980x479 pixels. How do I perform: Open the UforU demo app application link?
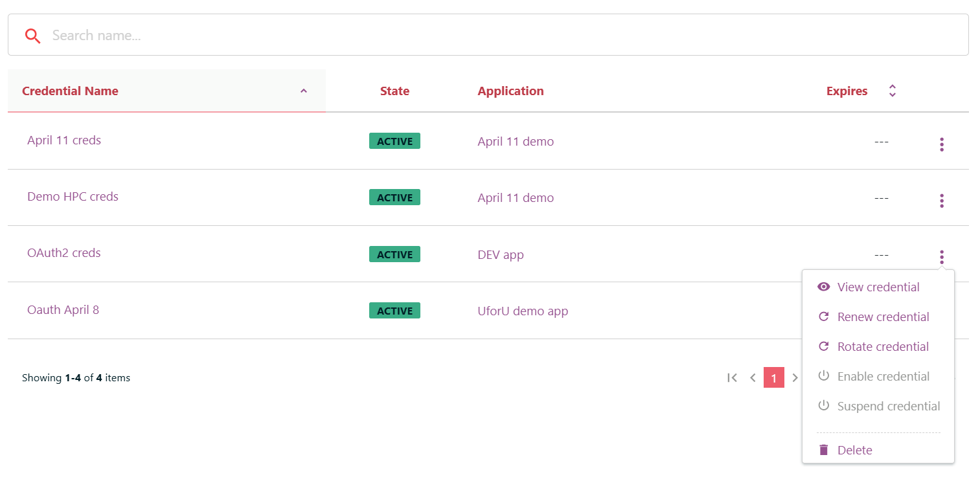pyautogui.click(x=523, y=311)
